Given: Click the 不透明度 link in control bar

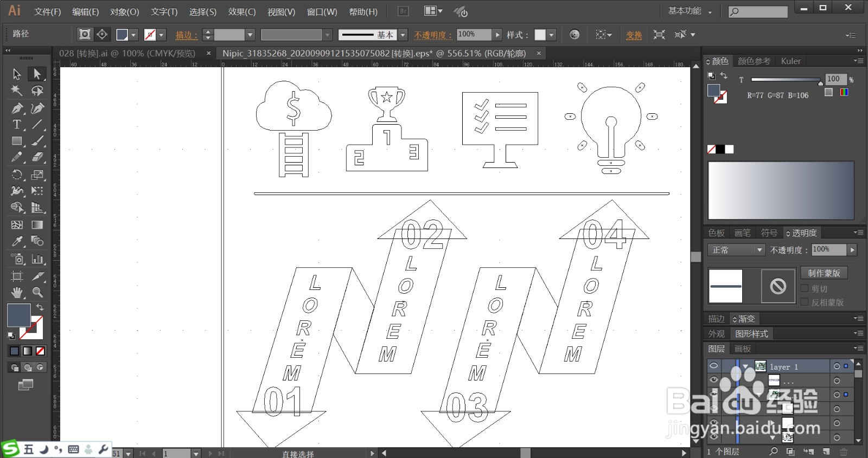Looking at the screenshot, I should point(432,35).
